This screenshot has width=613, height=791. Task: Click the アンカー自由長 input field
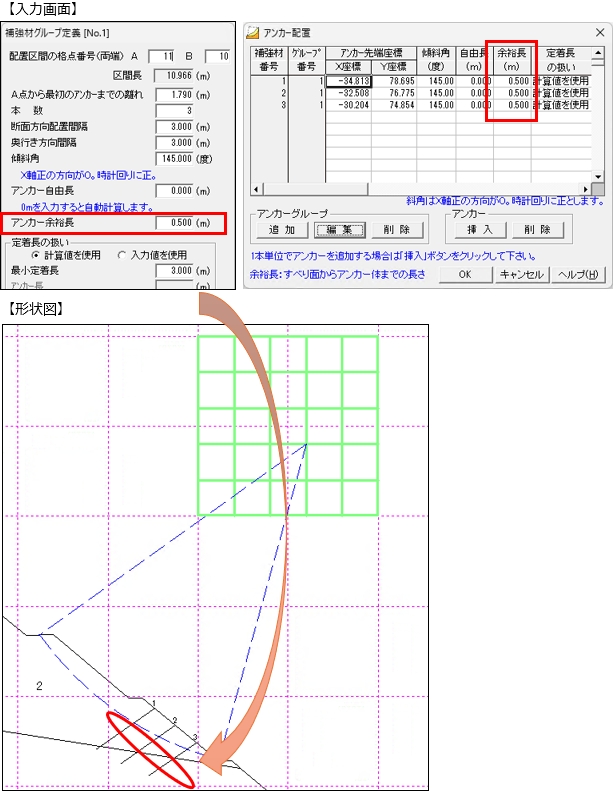pyautogui.click(x=175, y=191)
